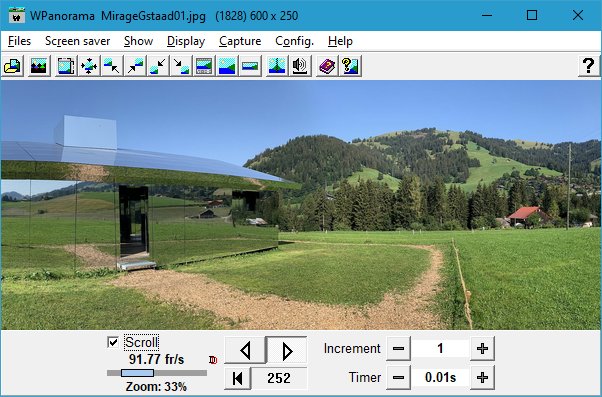Decrease Timer with the minus button
602x397 pixels.
[398, 378]
